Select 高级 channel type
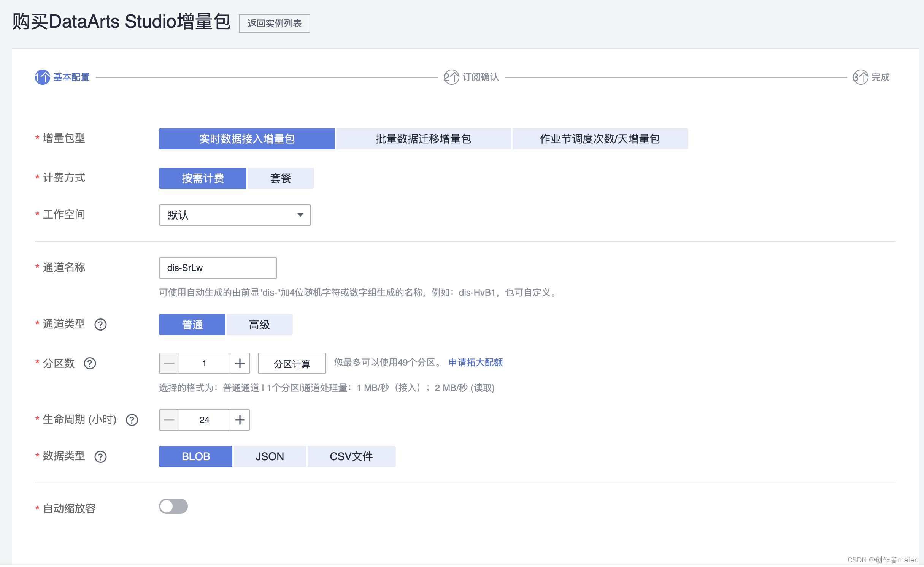The height and width of the screenshot is (567, 924). pyautogui.click(x=259, y=325)
